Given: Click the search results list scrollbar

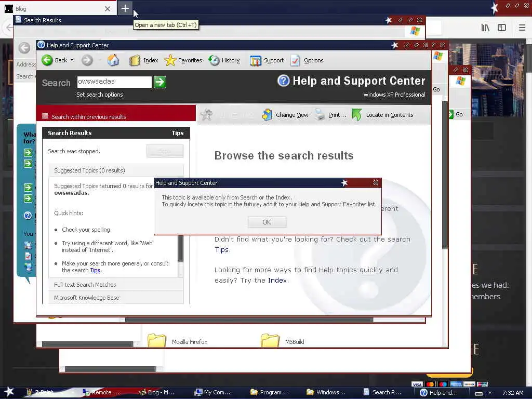Looking at the screenshot, I should pyautogui.click(x=180, y=248).
